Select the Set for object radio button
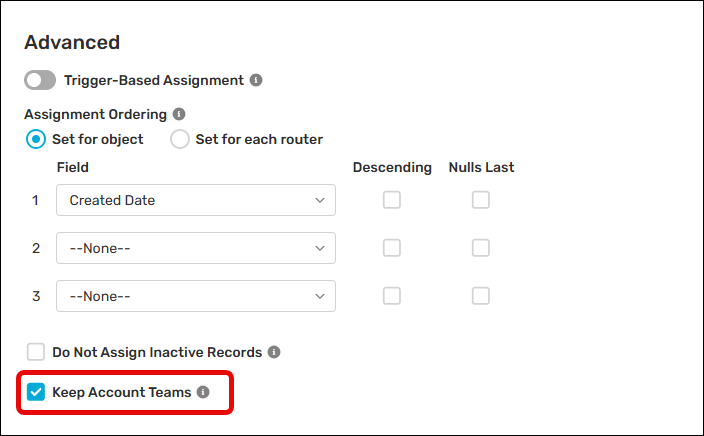 [x=35, y=139]
